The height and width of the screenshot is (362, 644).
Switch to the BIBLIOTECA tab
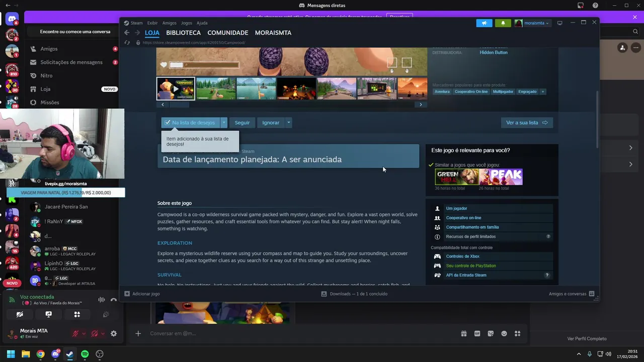coord(183,33)
